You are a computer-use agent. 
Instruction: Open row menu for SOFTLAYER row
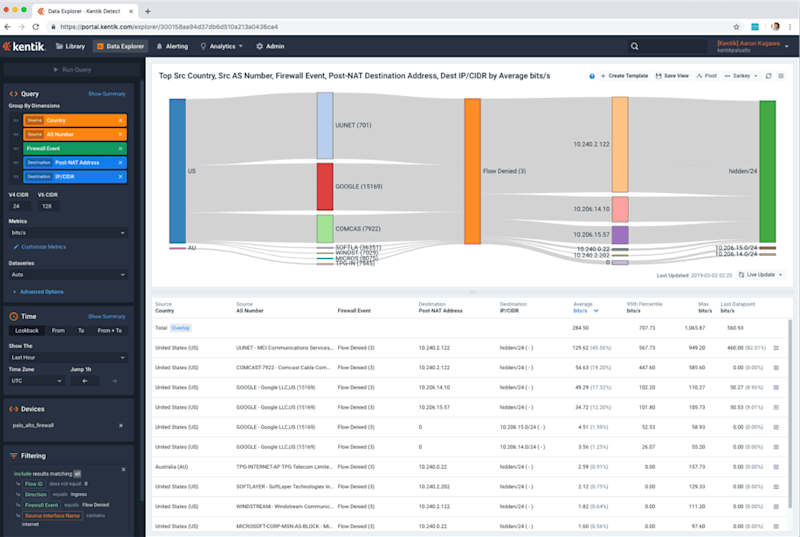(x=776, y=487)
